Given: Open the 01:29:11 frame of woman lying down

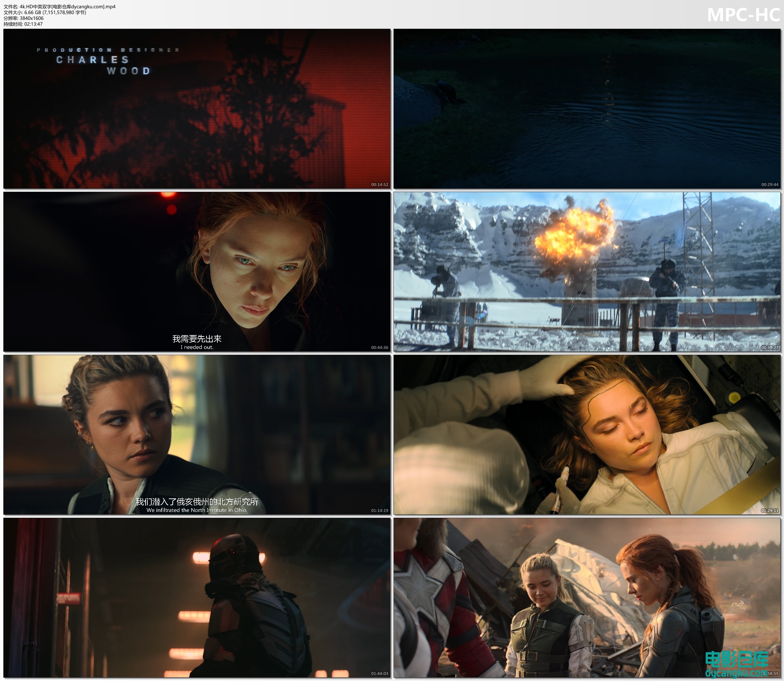Looking at the screenshot, I should click(x=587, y=435).
